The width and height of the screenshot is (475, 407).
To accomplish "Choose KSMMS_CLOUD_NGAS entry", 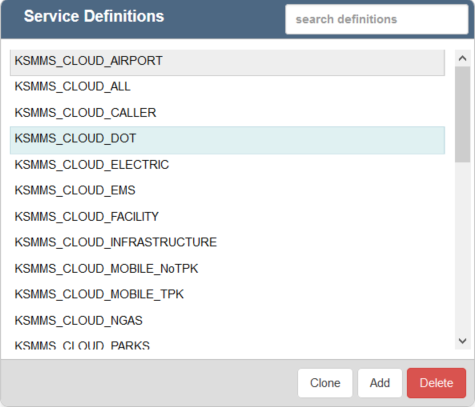I will pos(227,321).
